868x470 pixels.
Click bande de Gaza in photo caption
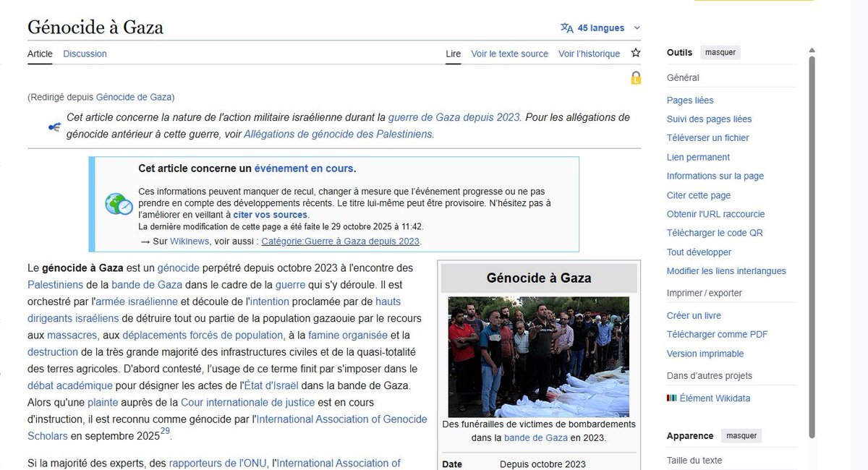pyautogui.click(x=535, y=437)
